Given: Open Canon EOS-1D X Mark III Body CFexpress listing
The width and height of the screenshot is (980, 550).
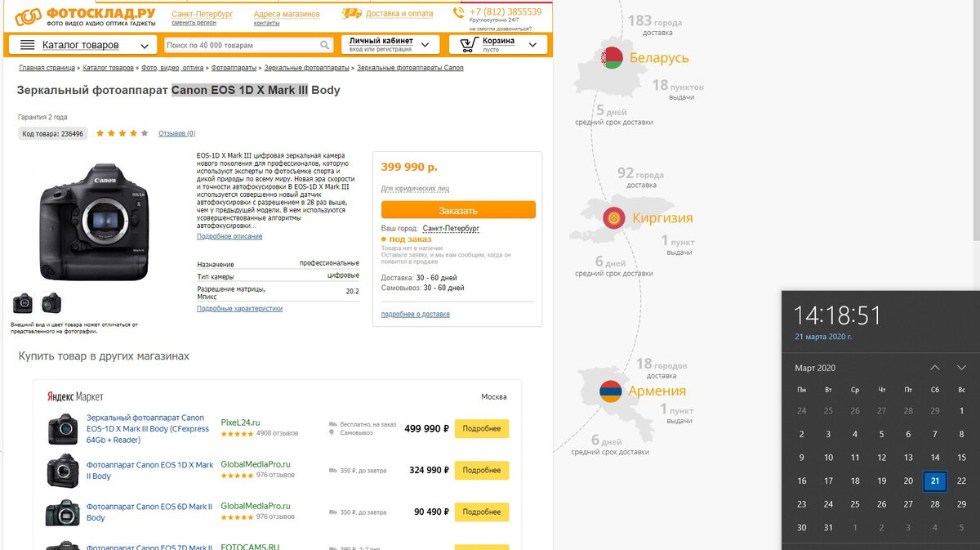Looking at the screenshot, I should click(148, 429).
